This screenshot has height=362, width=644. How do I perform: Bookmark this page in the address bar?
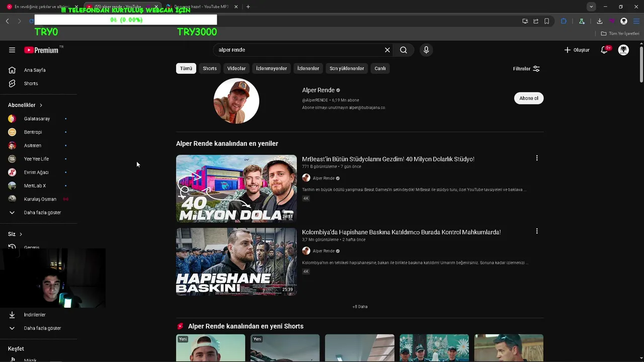[546, 21]
